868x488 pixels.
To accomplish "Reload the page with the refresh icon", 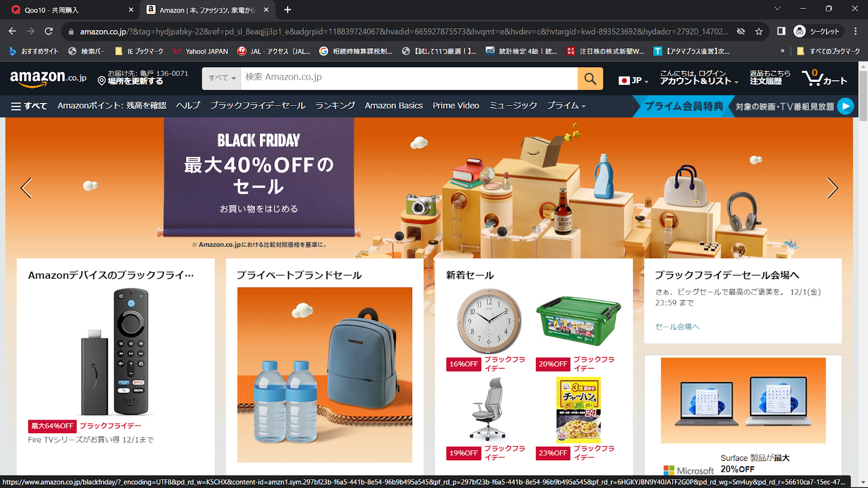I will click(x=49, y=31).
